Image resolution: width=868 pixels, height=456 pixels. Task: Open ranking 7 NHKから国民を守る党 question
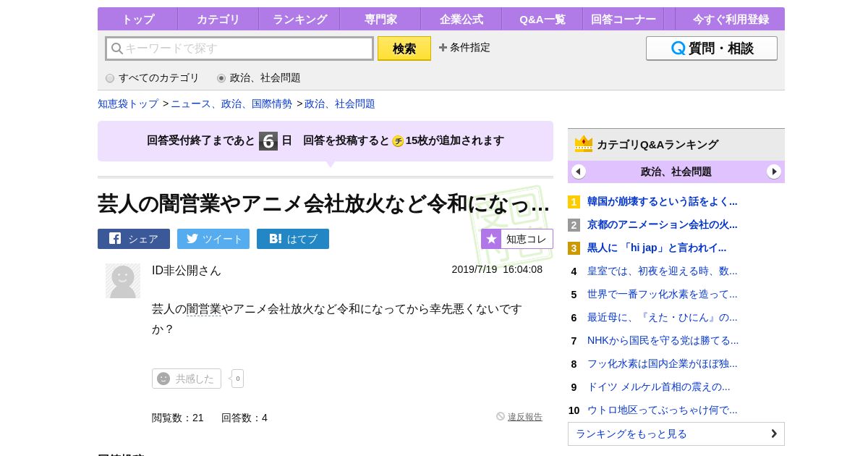coord(663,340)
